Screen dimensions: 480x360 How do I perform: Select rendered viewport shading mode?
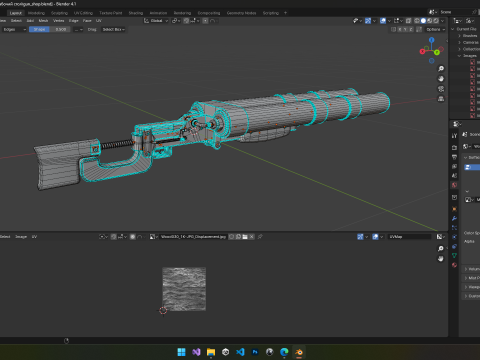436,21
